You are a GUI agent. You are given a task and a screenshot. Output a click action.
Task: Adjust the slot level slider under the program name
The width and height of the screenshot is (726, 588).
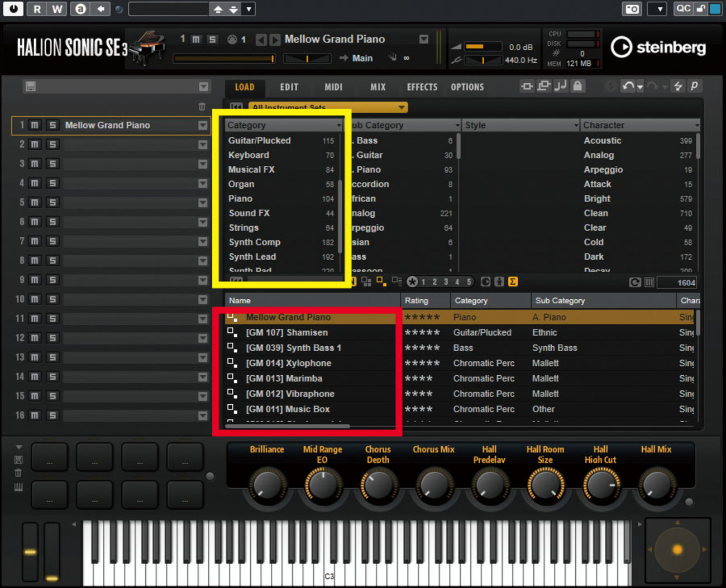tap(224, 58)
